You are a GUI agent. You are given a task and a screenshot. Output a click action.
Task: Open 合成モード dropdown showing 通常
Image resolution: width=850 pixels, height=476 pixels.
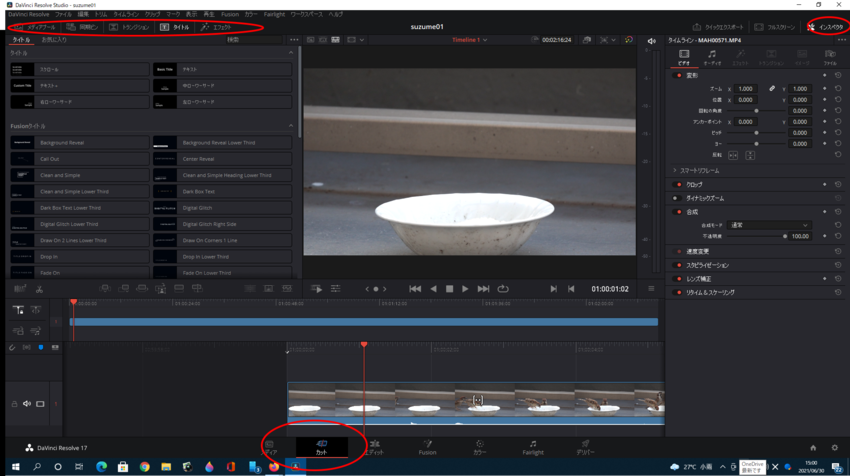click(770, 225)
